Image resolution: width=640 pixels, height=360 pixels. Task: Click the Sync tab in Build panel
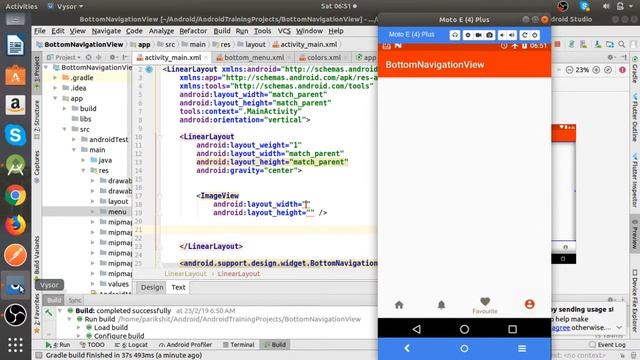(75, 300)
